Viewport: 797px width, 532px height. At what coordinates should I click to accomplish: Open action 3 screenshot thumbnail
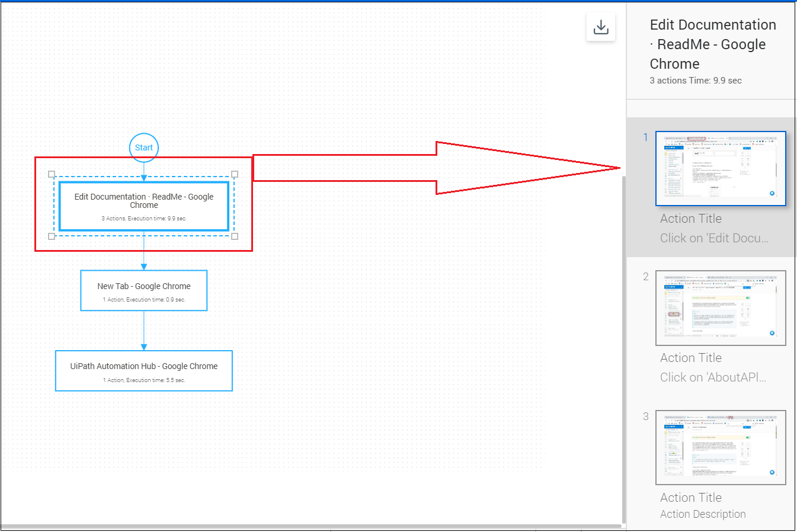coord(721,447)
